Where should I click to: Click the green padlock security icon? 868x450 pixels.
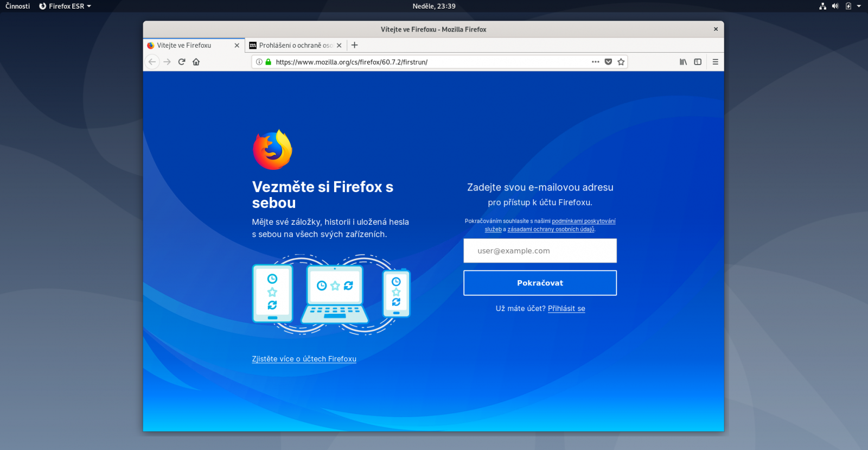268,62
